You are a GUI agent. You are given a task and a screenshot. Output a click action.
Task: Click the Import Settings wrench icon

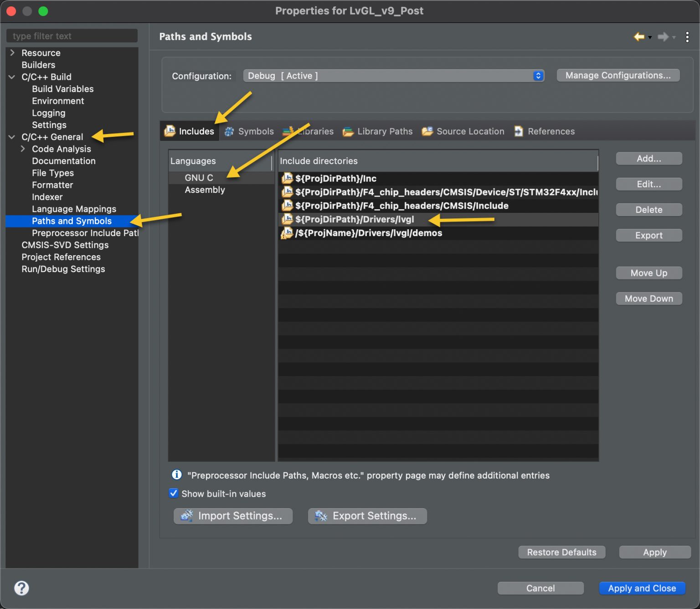pyautogui.click(x=186, y=516)
